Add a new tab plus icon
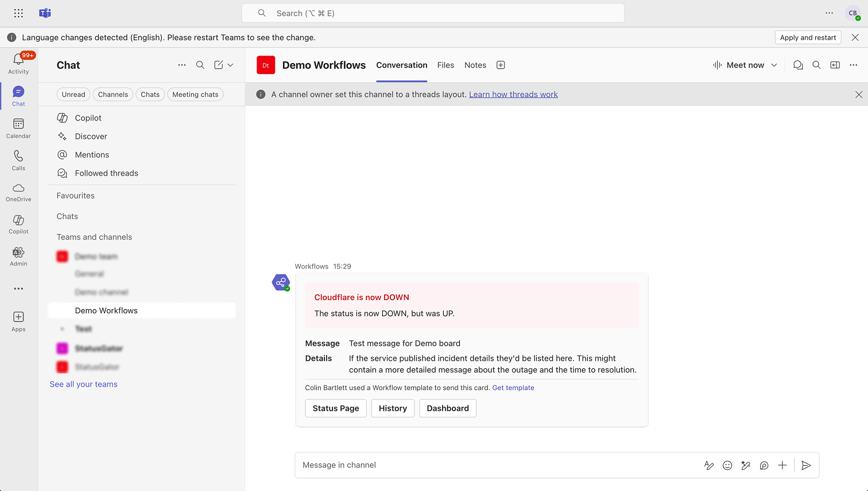The image size is (868, 491). 501,65
